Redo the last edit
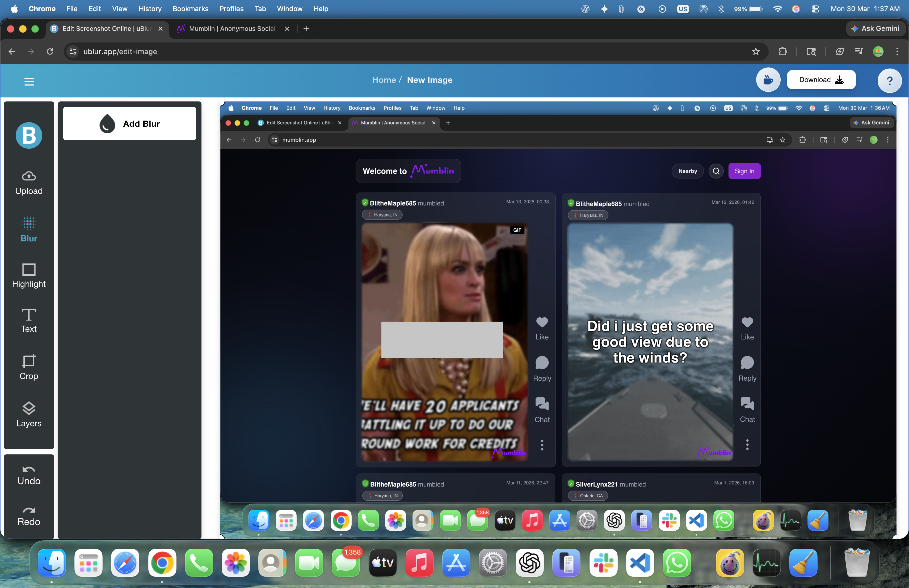Screen dimensions: 909x588 (29, 517)
